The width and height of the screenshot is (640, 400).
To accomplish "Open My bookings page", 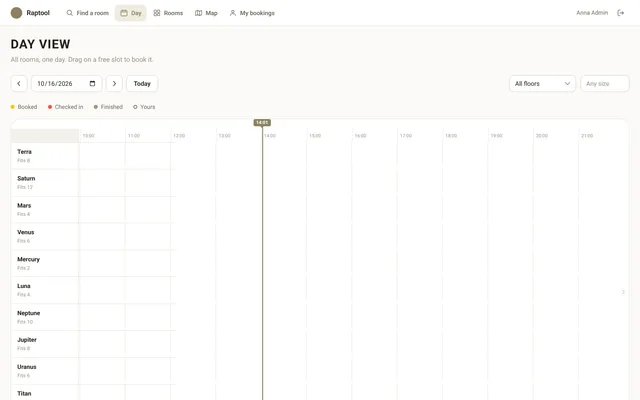I will (252, 13).
